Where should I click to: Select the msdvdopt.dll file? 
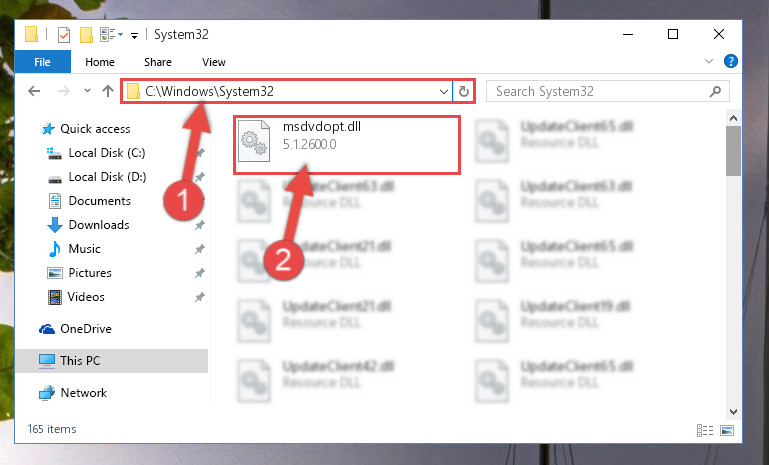(346, 145)
